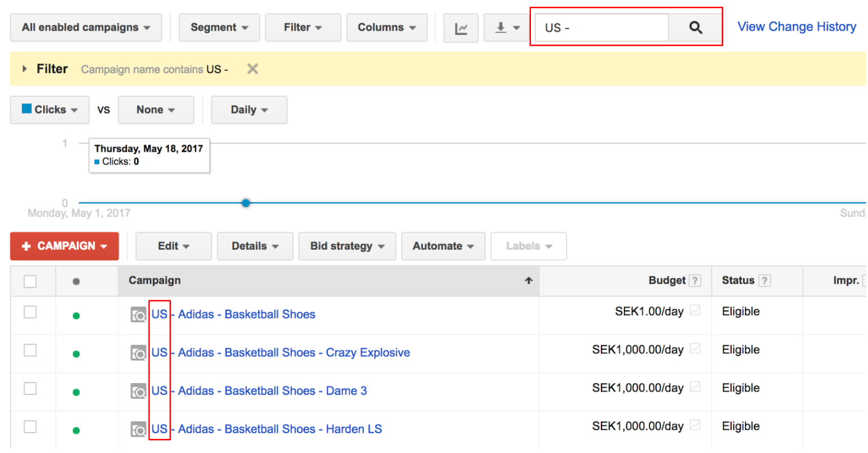Open the performance graph icon
The width and height of the screenshot is (868, 453).
[x=461, y=27]
